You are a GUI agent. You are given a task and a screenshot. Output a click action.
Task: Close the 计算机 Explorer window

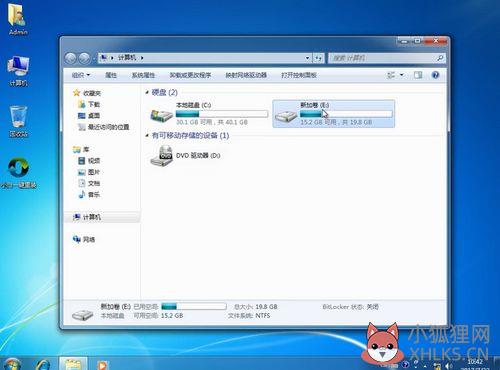435,41
